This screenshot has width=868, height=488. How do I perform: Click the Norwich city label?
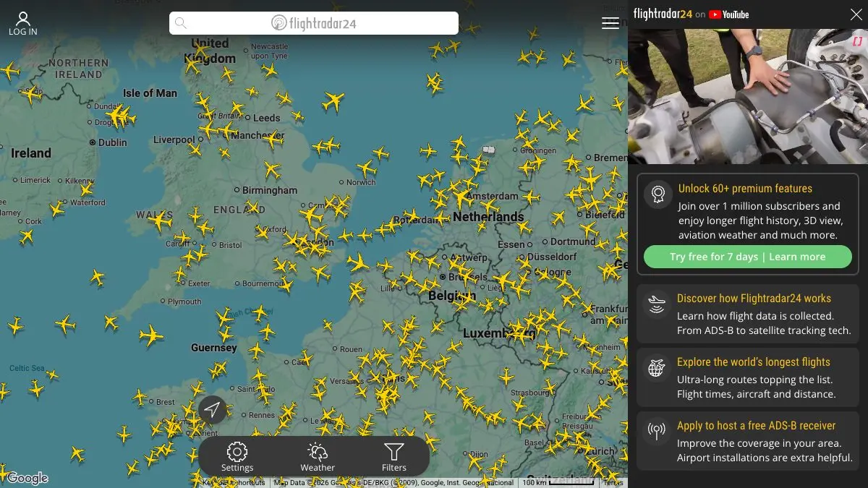pyautogui.click(x=362, y=182)
